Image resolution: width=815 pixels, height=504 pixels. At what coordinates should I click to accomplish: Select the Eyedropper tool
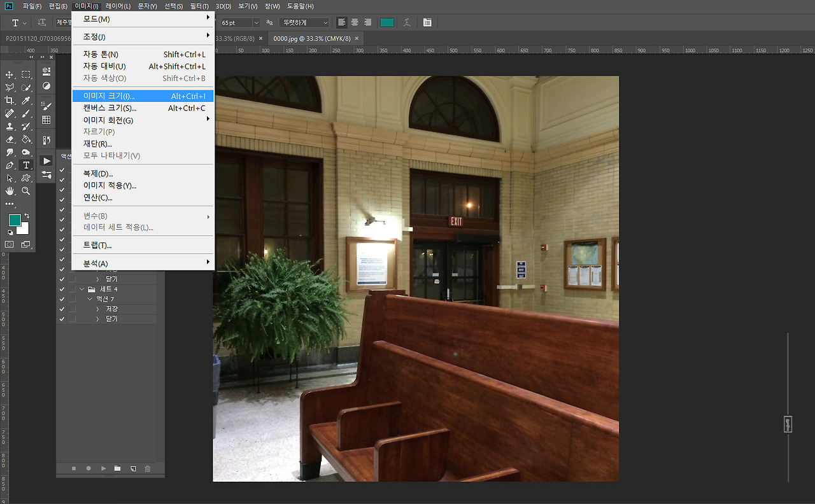coord(26,101)
